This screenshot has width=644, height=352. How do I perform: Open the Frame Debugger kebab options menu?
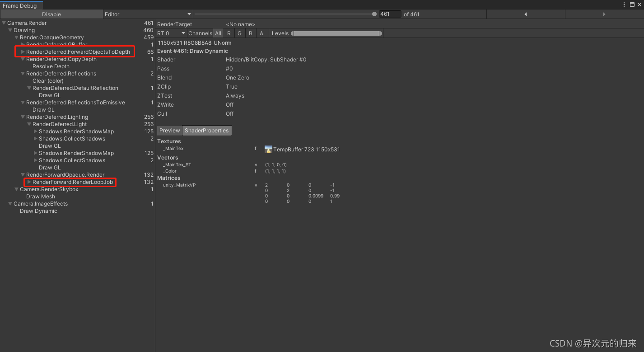[624, 5]
